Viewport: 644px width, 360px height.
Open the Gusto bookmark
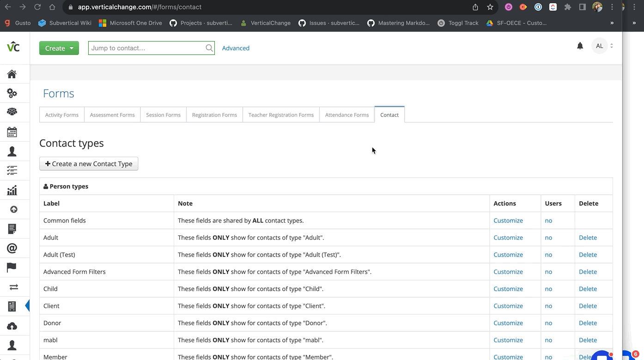18,23
